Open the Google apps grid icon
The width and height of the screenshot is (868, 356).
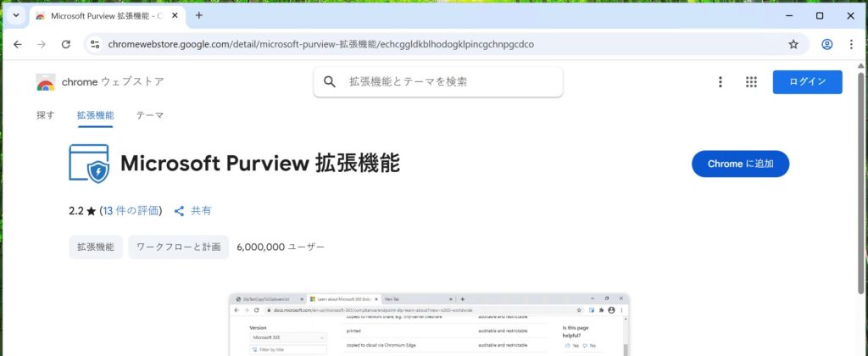click(x=751, y=82)
